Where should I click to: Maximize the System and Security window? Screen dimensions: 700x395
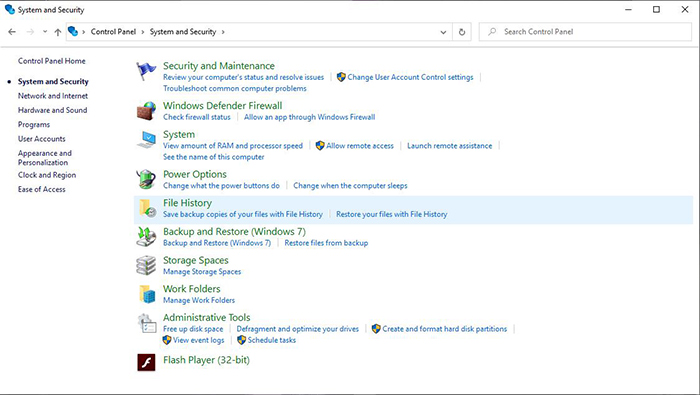pos(656,9)
